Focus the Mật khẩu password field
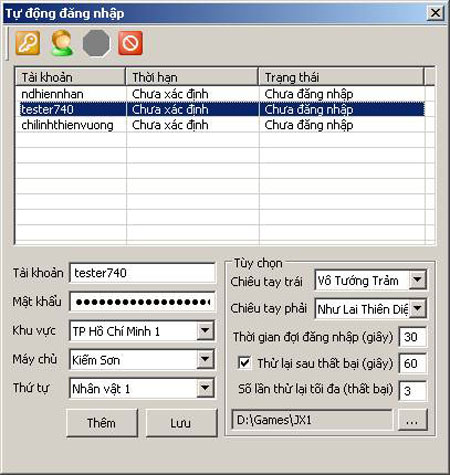The width and height of the screenshot is (450, 475). (x=142, y=302)
